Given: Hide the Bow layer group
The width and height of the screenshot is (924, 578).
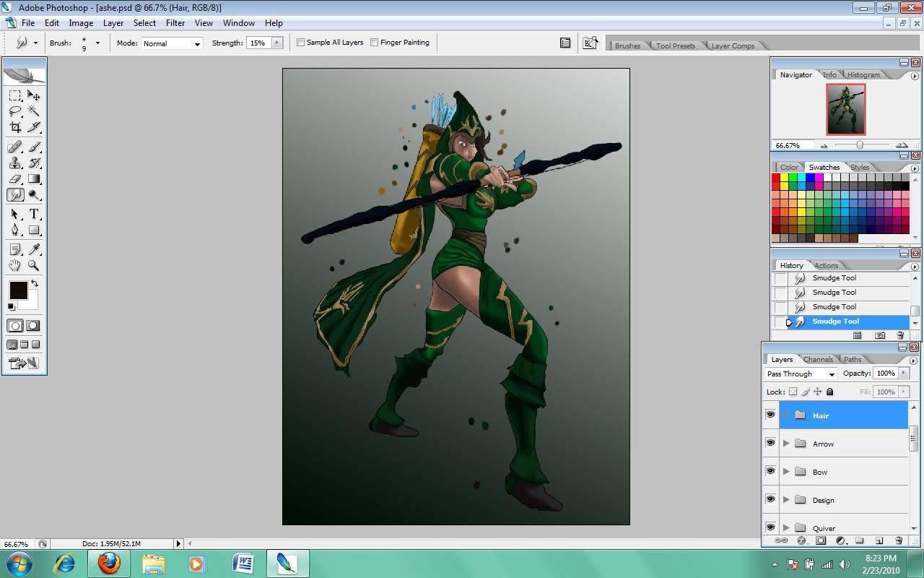Looking at the screenshot, I should click(770, 472).
